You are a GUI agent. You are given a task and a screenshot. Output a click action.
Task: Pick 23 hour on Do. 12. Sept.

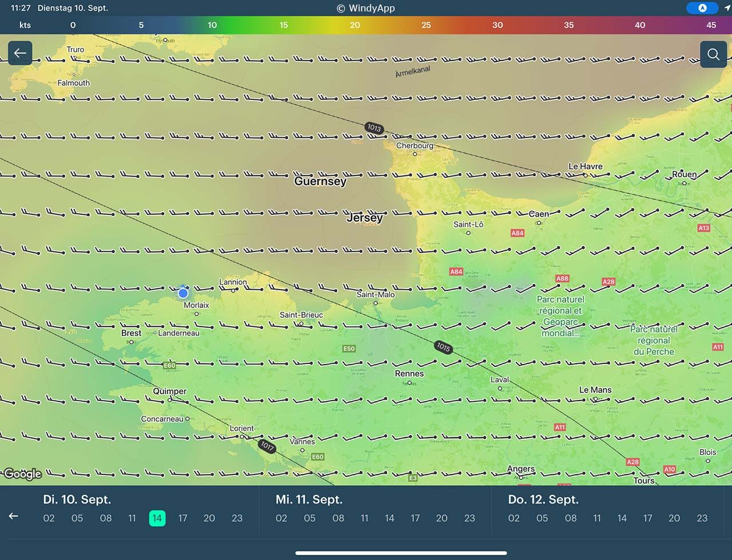pos(702,518)
